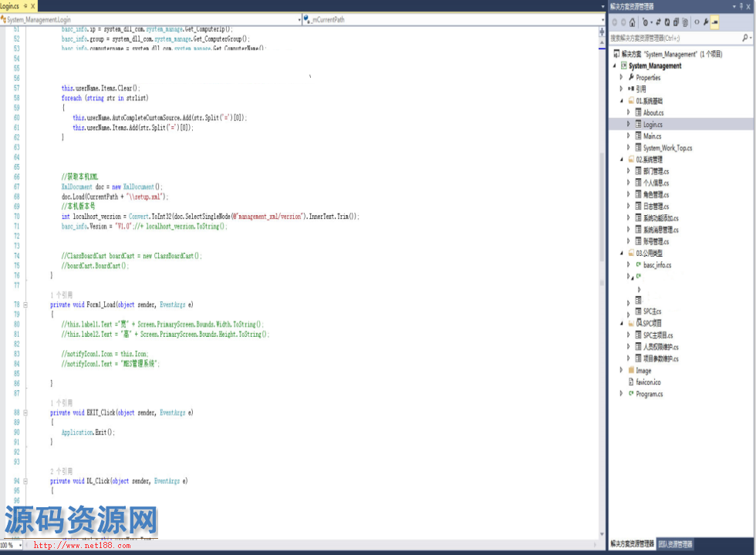Select 个人信息.cs file
The image size is (756, 555).
tap(656, 183)
